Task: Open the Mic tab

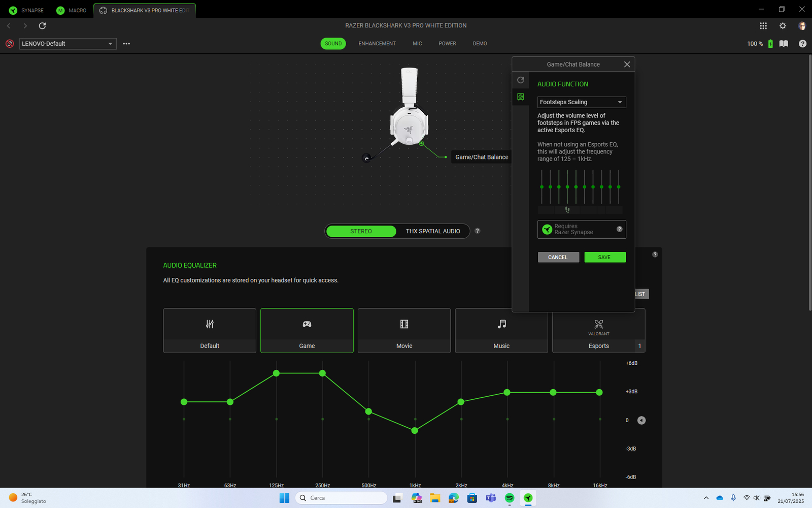Action: (417, 44)
